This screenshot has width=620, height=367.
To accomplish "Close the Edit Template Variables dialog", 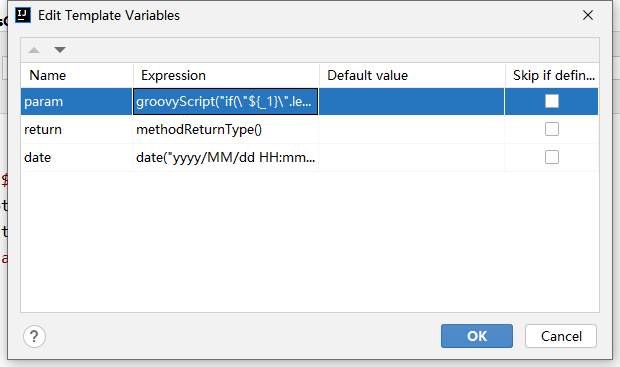I will pos(588,15).
